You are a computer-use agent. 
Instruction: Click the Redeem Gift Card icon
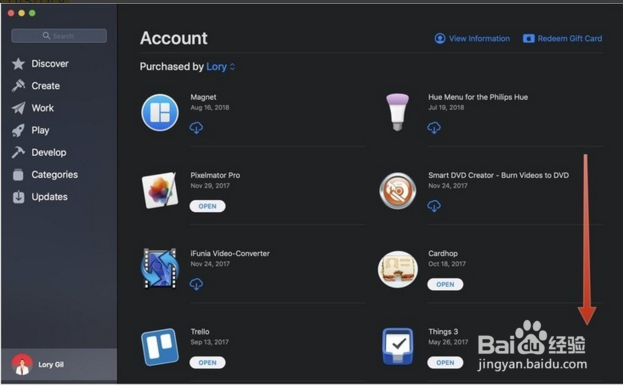528,39
